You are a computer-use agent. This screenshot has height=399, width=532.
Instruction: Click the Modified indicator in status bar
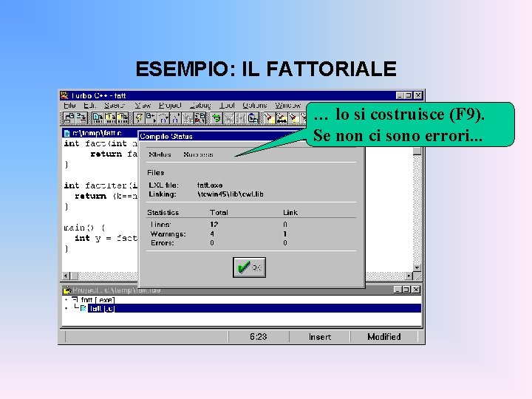(384, 337)
